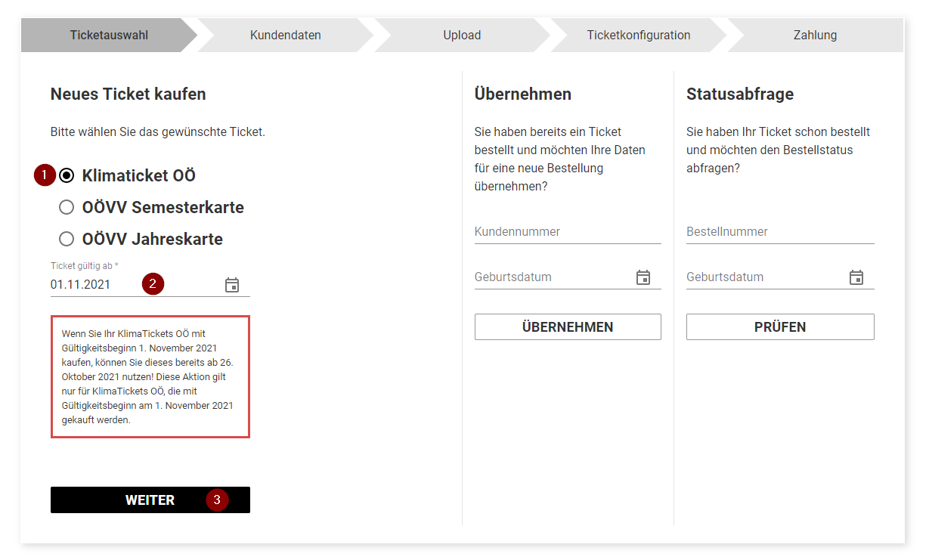Click the 'Neues Ticket kaufen' heading
929x560 pixels.
click(129, 94)
